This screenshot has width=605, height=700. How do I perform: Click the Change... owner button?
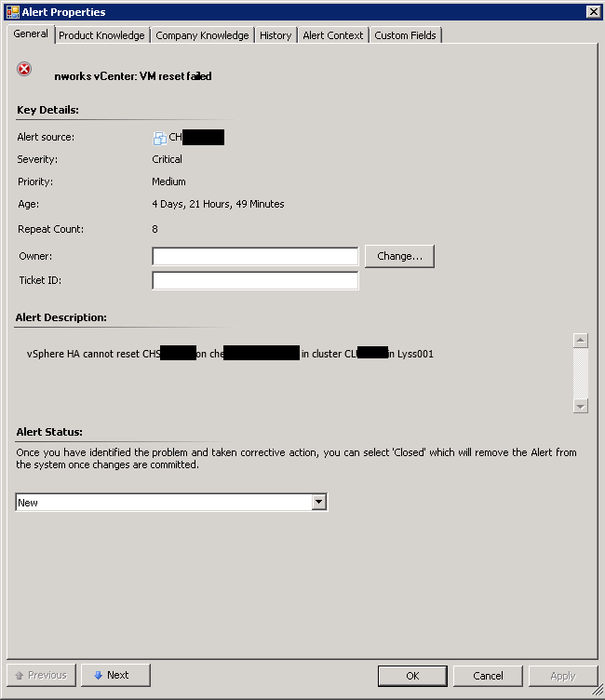click(x=399, y=256)
